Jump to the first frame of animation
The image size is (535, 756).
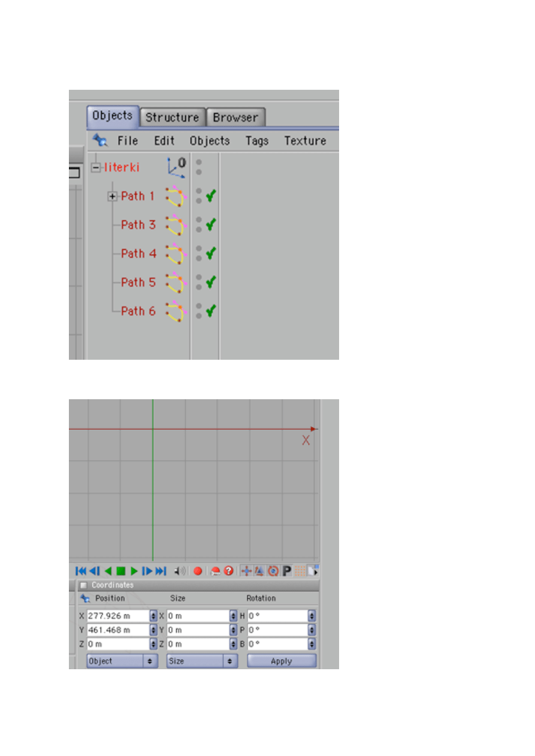tap(81, 571)
